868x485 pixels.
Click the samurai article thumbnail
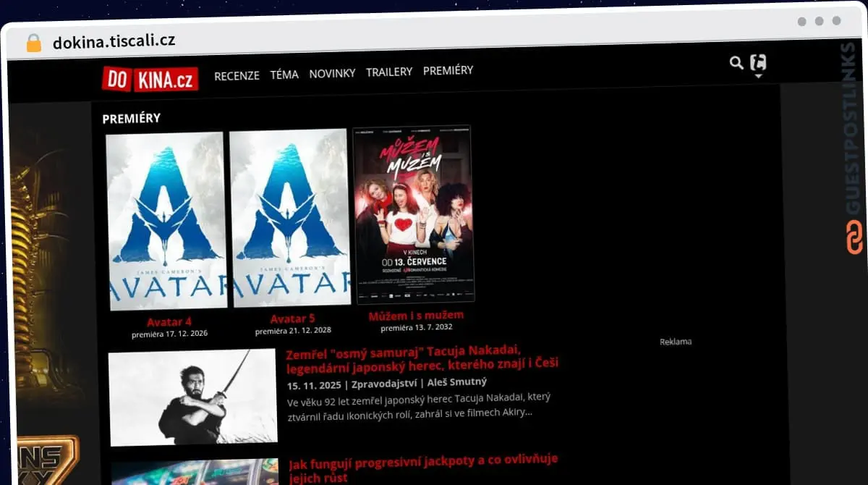tap(192, 397)
